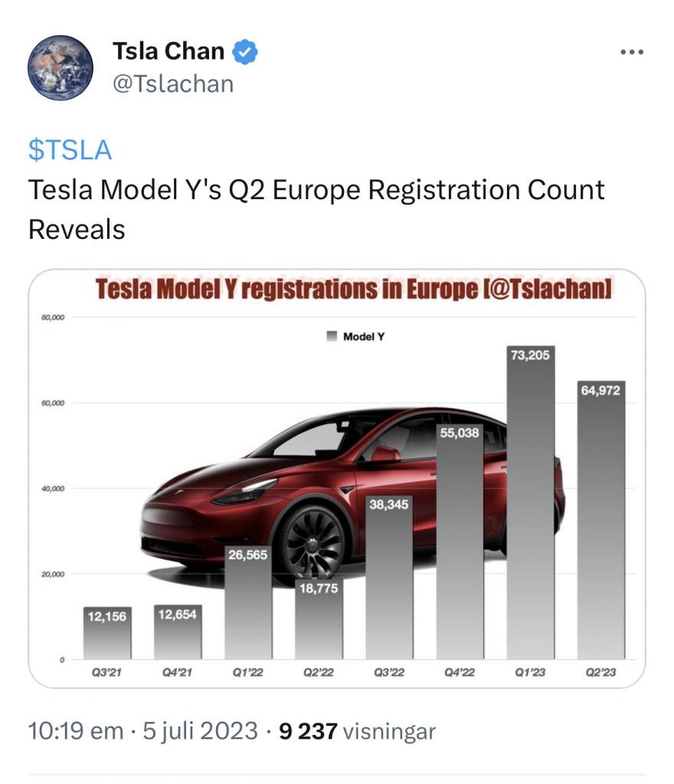Click the Q2'22 bar labeled 18,775
The height and width of the screenshot is (784, 674).
319,619
